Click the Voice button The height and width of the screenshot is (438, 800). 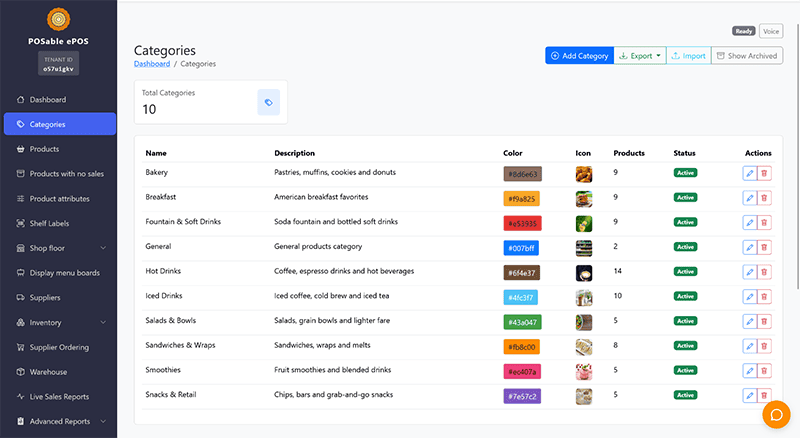771,31
